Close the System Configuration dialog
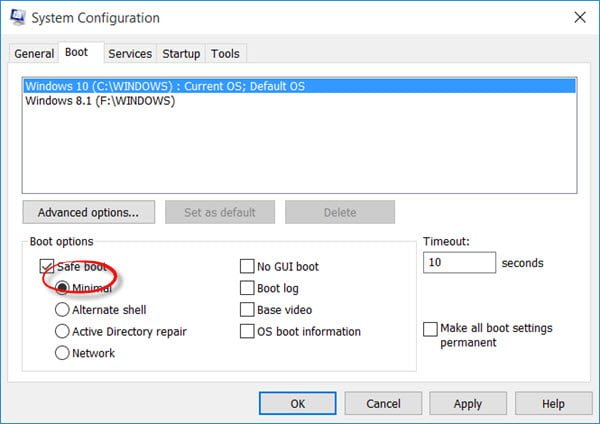600x424 pixels. [578, 18]
